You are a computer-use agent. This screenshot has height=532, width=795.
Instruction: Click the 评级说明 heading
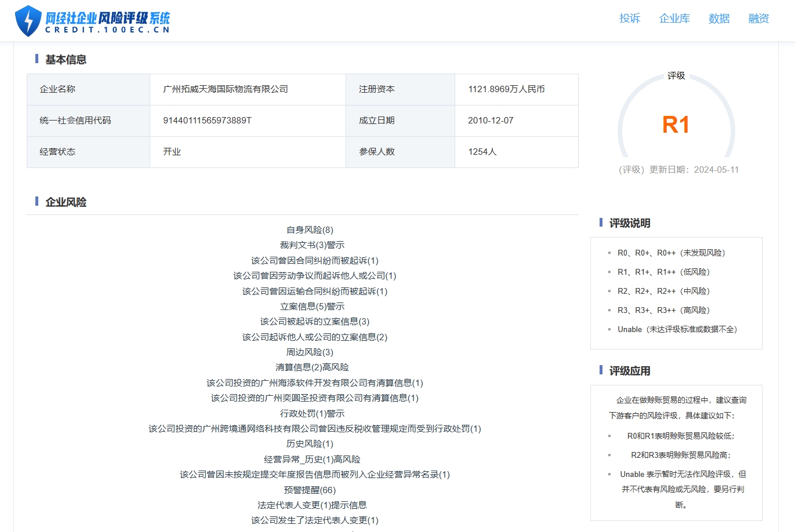click(x=630, y=224)
